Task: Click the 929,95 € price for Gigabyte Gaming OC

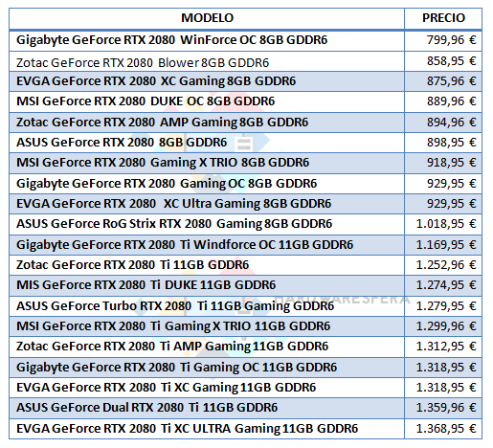Action: tap(443, 184)
